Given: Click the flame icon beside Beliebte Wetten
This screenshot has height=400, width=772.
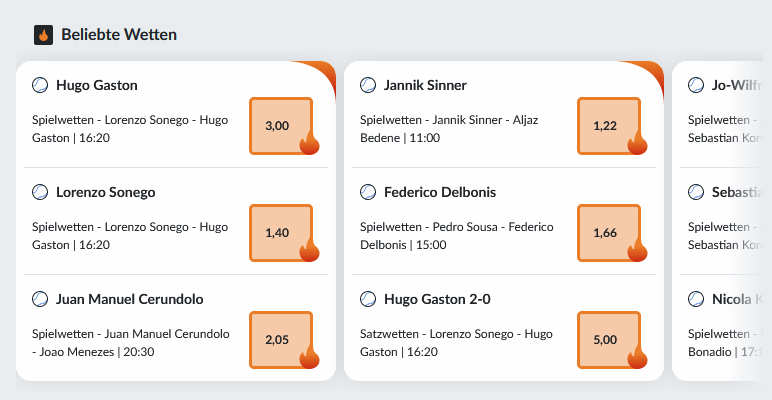Looking at the screenshot, I should pos(43,35).
